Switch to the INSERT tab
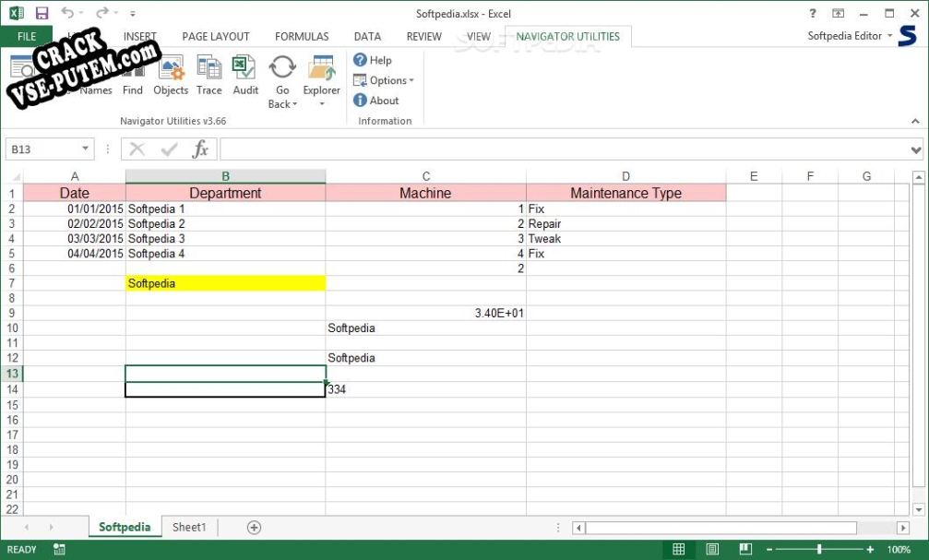Screen dimensions: 929x560 (140, 36)
